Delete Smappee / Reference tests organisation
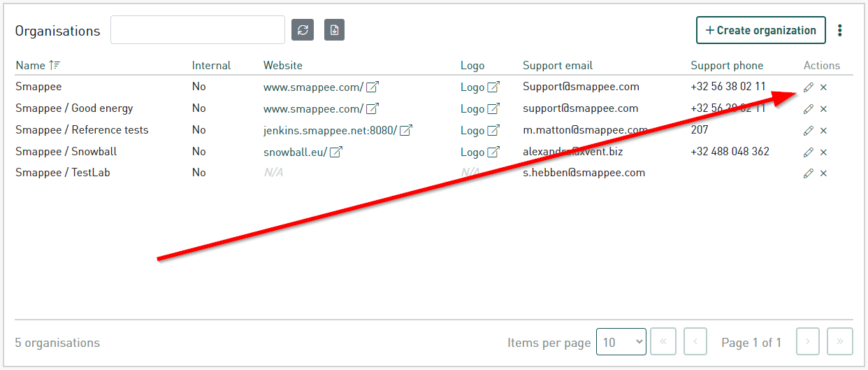Image resolution: width=868 pixels, height=370 pixels. coord(823,131)
